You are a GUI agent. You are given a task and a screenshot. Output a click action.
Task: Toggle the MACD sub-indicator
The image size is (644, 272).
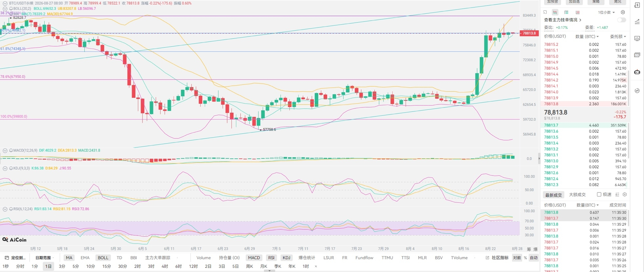(254, 258)
